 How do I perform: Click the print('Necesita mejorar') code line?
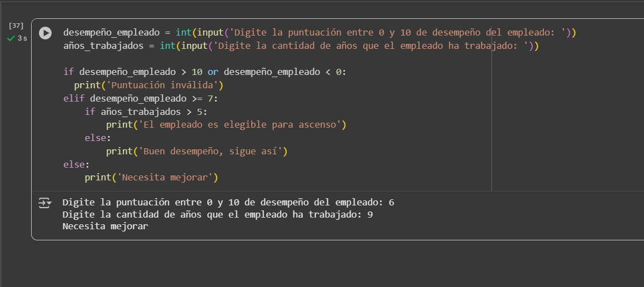coord(151,178)
